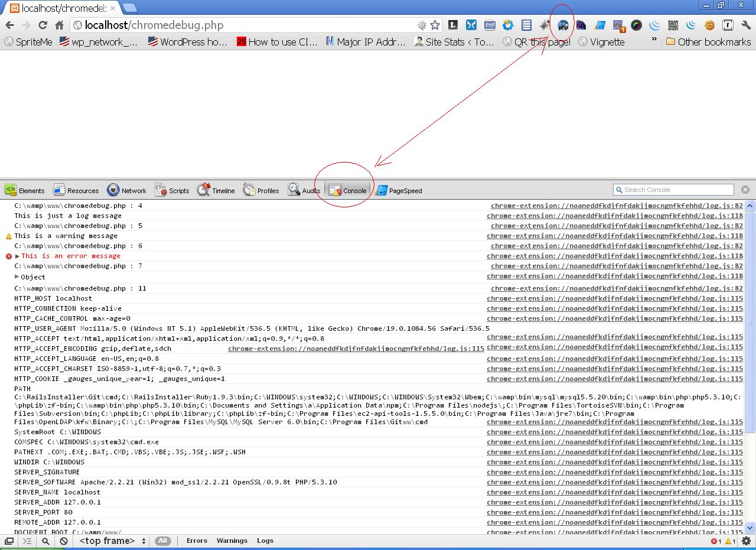Filter console by Warnings
The image size is (756, 550).
coord(232,541)
